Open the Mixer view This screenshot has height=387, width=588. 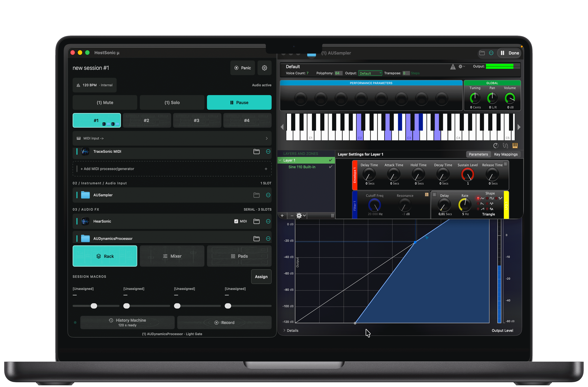pos(172,256)
